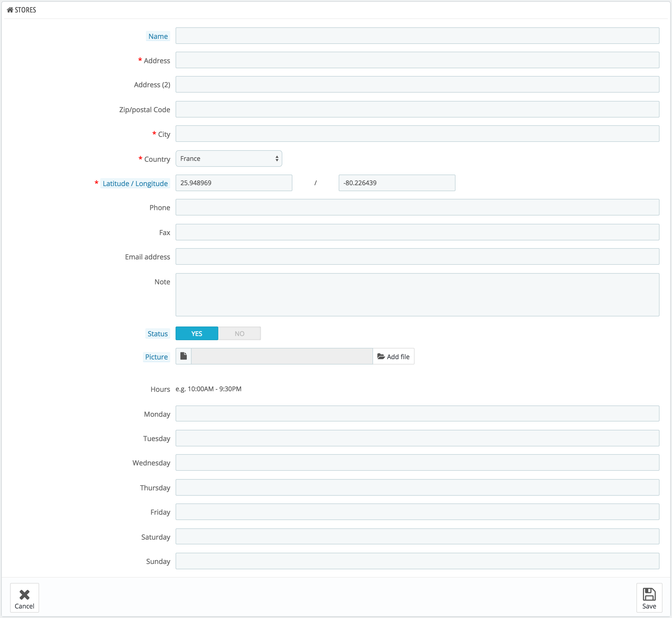
Task: Focus the store Name input field
Action: 417,36
